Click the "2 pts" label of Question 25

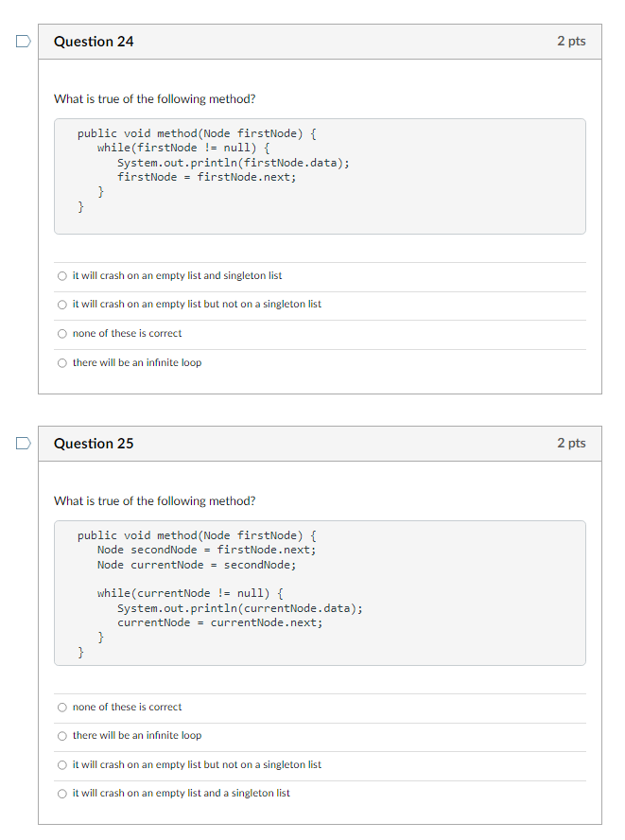click(571, 443)
